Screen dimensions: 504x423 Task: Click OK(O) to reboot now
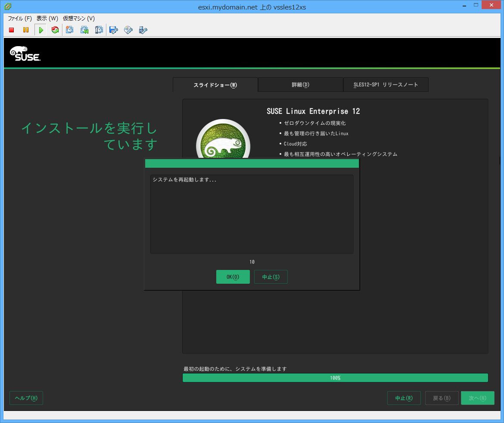coord(233,277)
